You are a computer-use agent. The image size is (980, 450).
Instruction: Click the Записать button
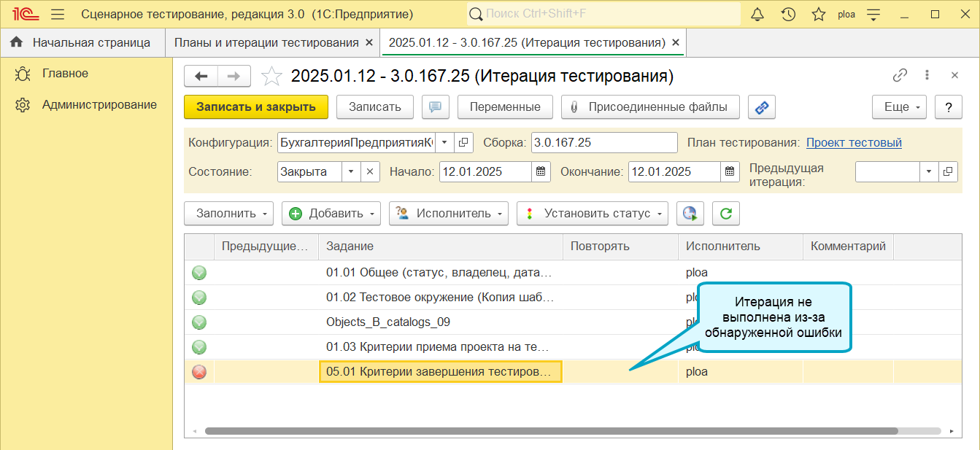375,106
